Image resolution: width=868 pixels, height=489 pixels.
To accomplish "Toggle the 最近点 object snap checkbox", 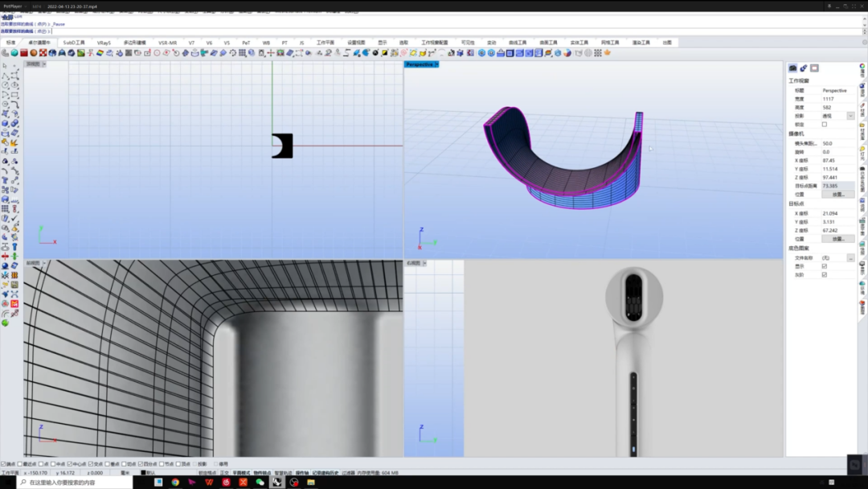I will pos(20,464).
